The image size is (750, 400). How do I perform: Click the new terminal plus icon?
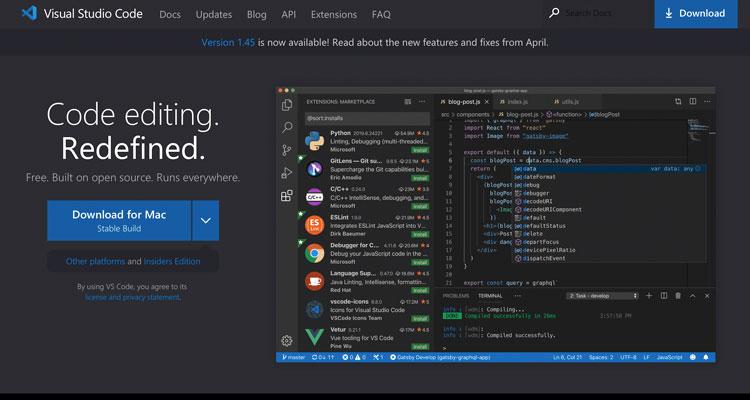coord(649,296)
